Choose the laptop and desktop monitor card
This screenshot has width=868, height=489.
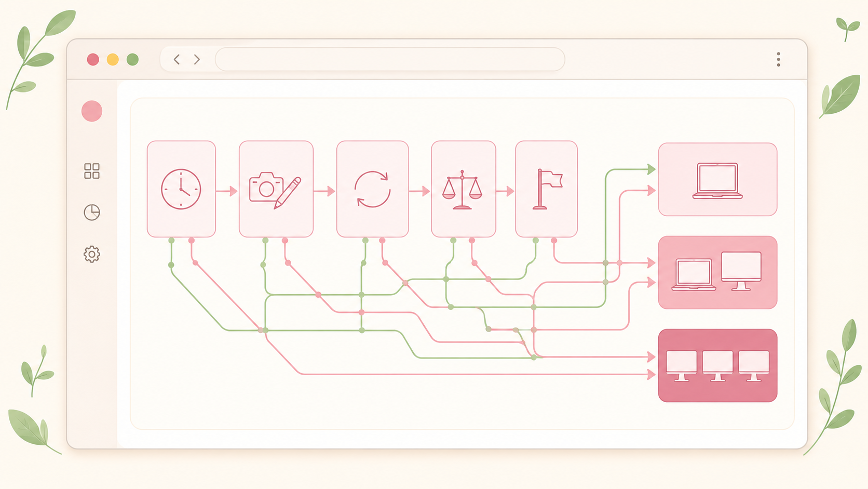point(717,272)
